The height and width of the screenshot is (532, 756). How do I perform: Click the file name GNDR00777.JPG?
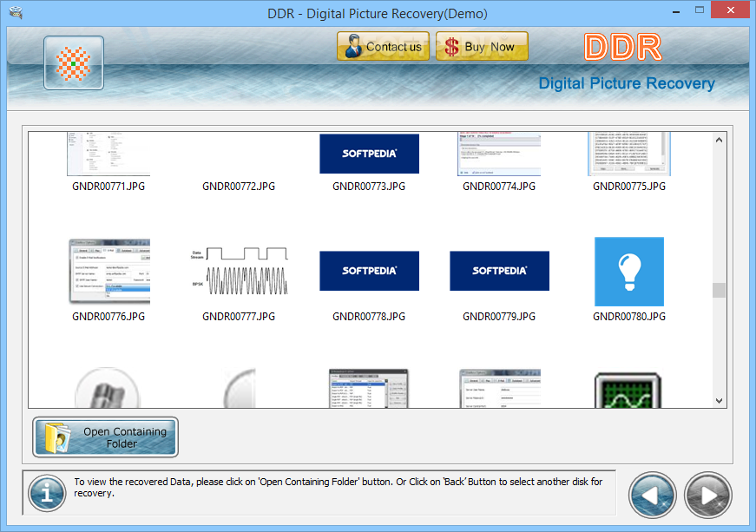(239, 317)
